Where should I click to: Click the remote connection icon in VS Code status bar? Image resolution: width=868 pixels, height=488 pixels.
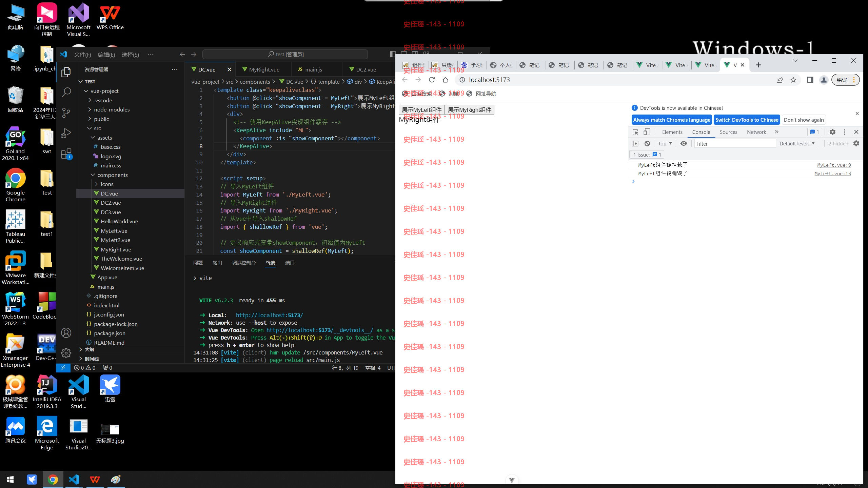pos(63,368)
